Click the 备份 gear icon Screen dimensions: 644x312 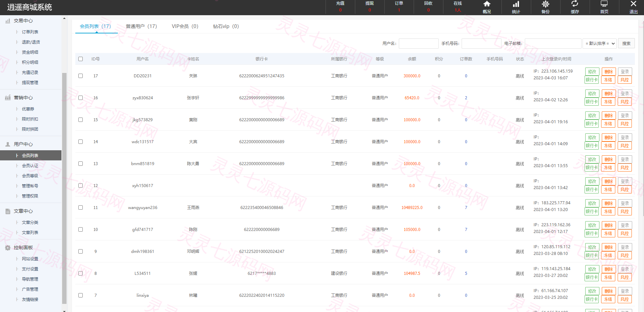(x=545, y=4)
